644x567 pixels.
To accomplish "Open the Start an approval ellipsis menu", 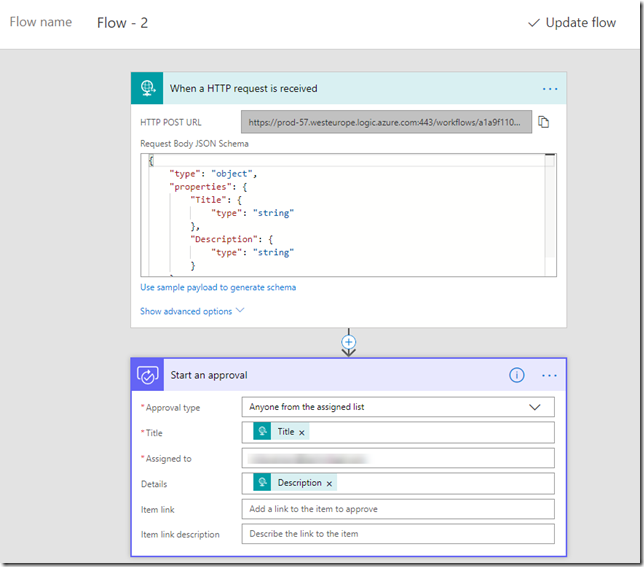I will click(x=549, y=375).
